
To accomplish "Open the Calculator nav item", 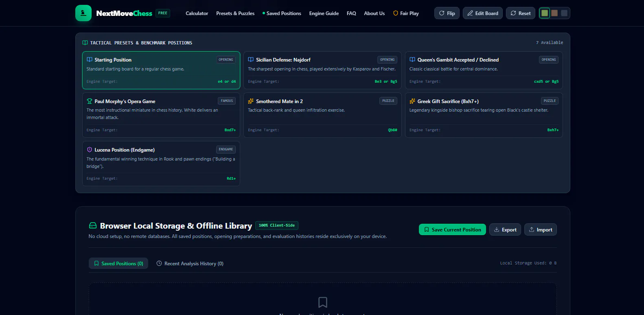I will point(197,13).
